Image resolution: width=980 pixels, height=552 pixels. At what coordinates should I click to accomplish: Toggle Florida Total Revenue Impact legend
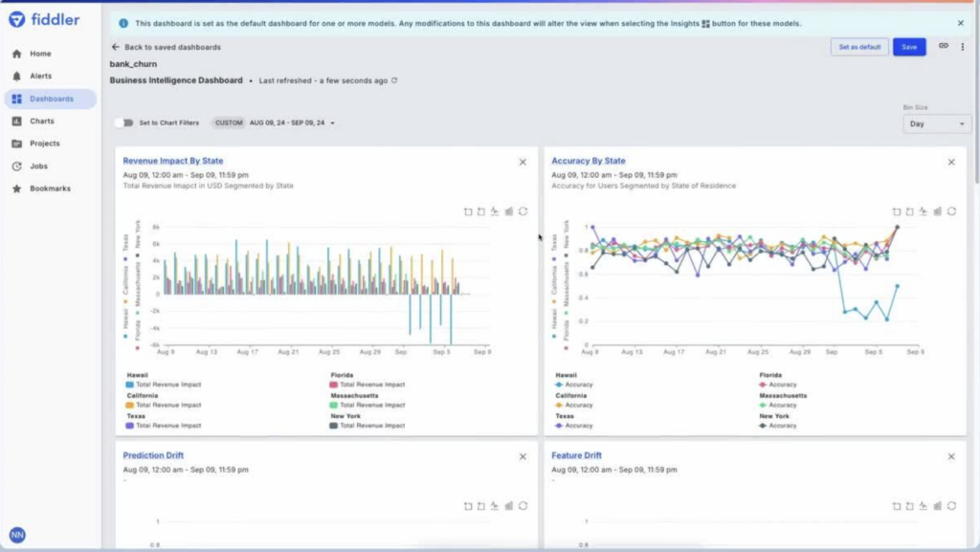coord(367,385)
